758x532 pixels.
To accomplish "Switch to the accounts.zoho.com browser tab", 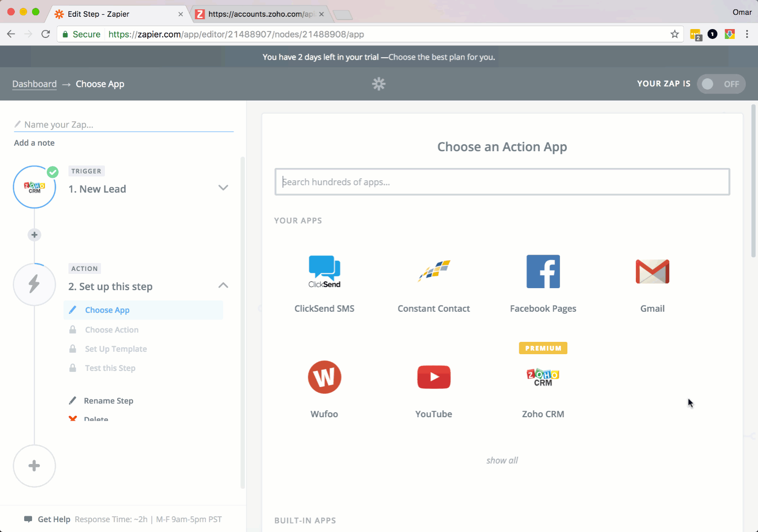I will click(x=261, y=14).
